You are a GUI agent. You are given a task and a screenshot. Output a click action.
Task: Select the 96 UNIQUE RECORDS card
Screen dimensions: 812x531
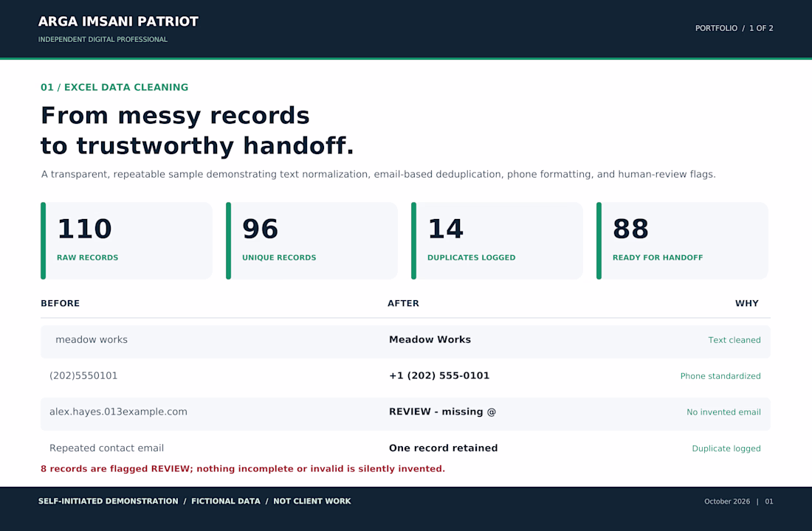click(x=312, y=240)
